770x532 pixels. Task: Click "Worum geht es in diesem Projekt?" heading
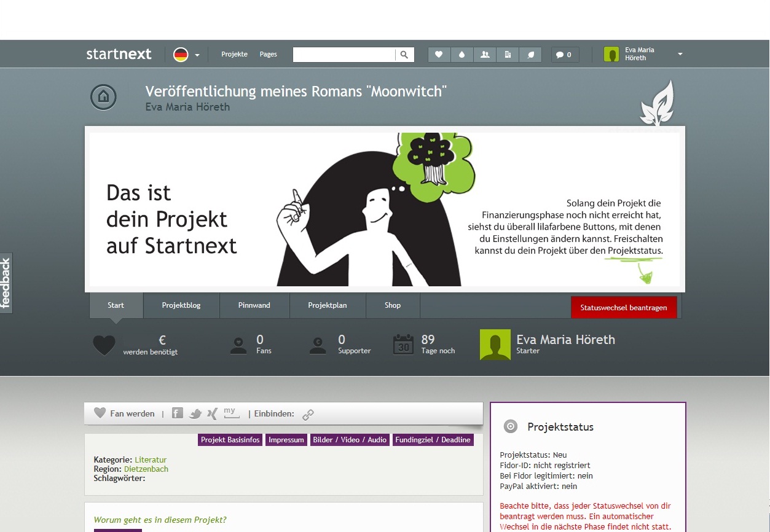point(160,519)
